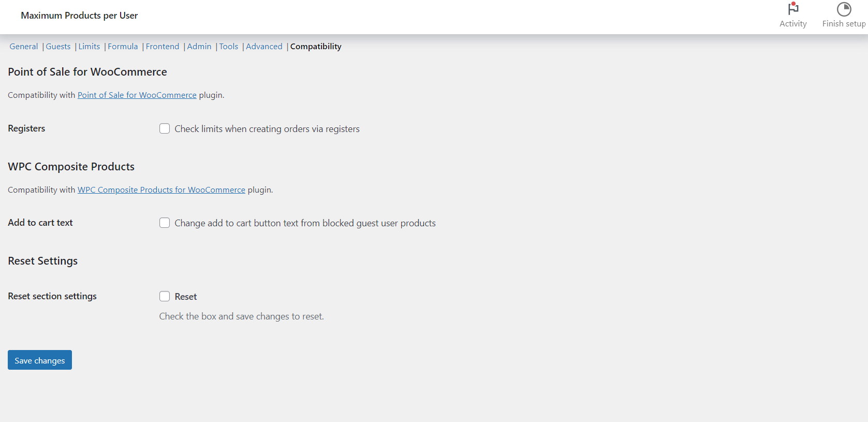Select the Compatibility tab

click(x=315, y=46)
